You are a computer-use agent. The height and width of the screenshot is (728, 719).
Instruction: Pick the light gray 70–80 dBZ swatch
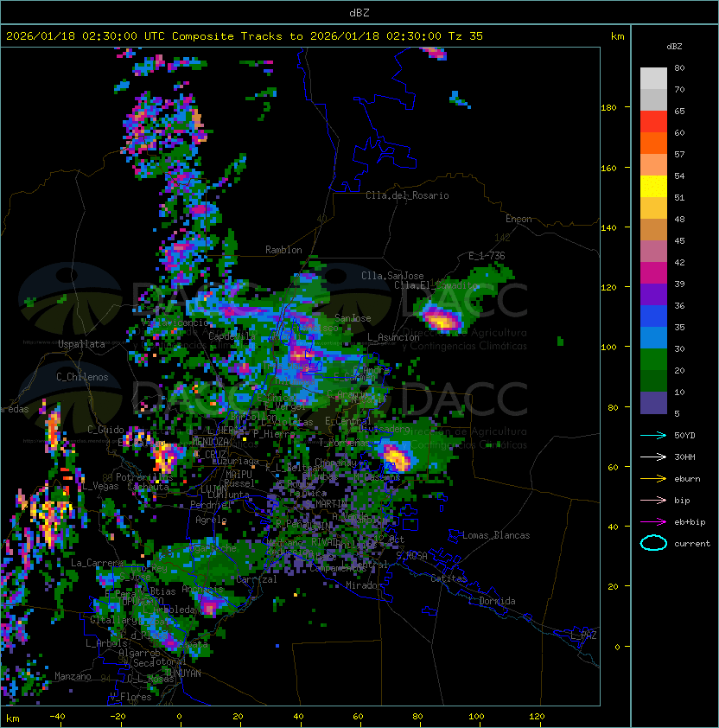click(x=653, y=79)
